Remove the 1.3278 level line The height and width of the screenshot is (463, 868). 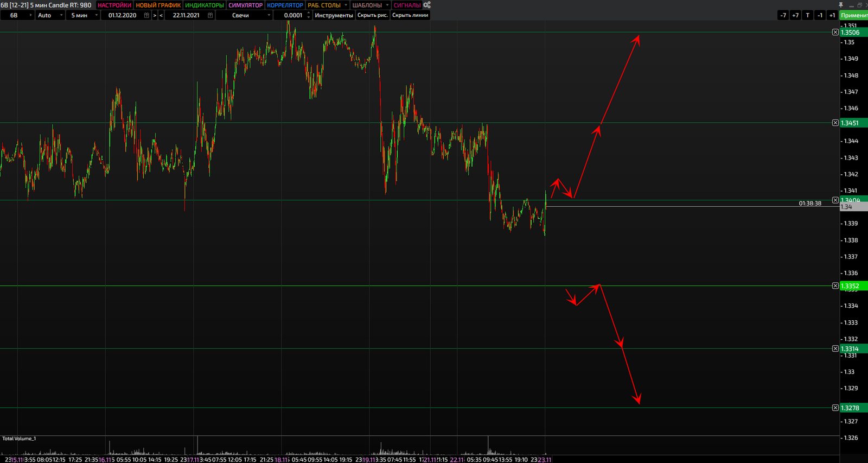(835, 408)
